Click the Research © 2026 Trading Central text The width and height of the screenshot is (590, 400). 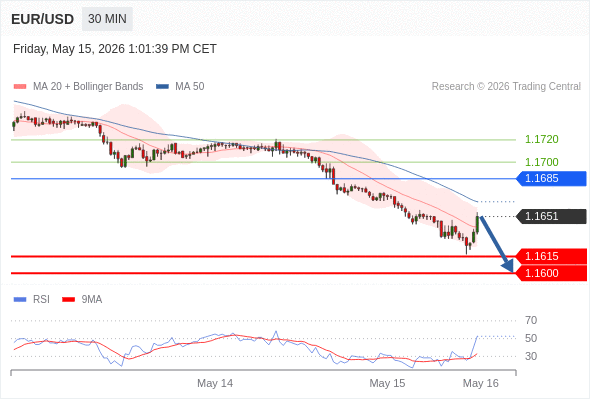[x=506, y=87]
